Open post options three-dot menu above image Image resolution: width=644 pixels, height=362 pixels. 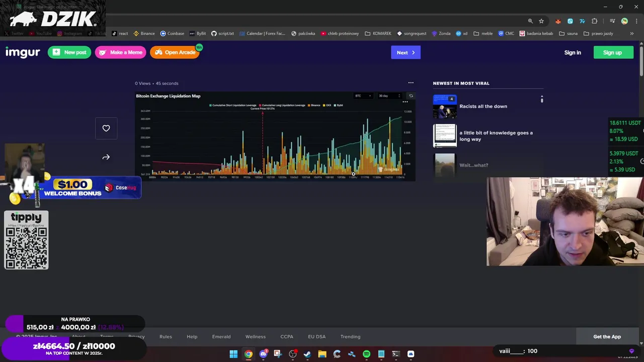click(x=411, y=83)
